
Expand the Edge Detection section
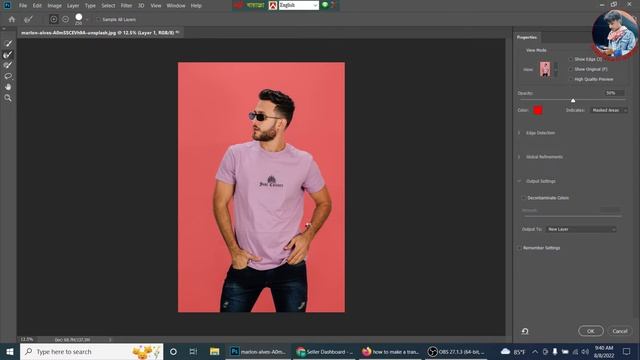519,133
